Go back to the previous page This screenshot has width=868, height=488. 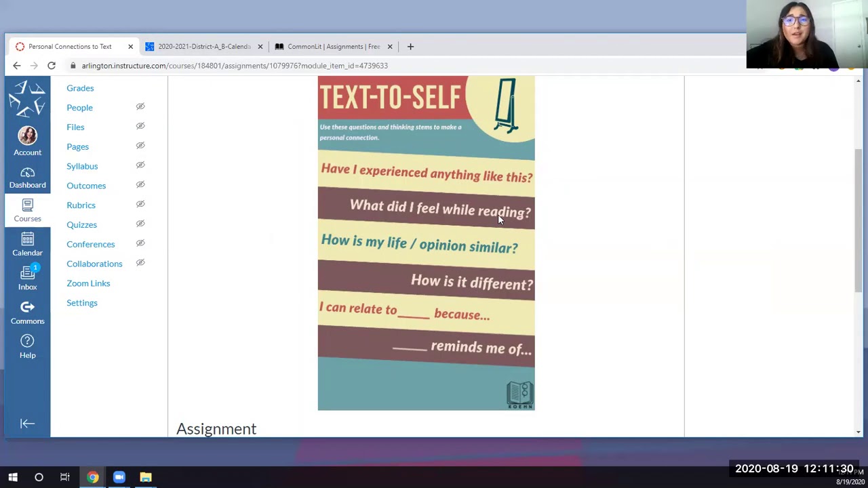17,66
